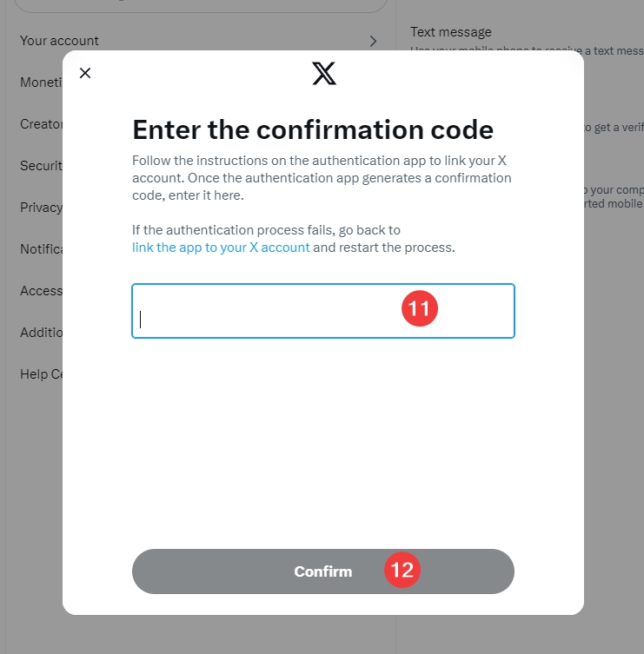Open the Privacy settings item

[x=41, y=207]
